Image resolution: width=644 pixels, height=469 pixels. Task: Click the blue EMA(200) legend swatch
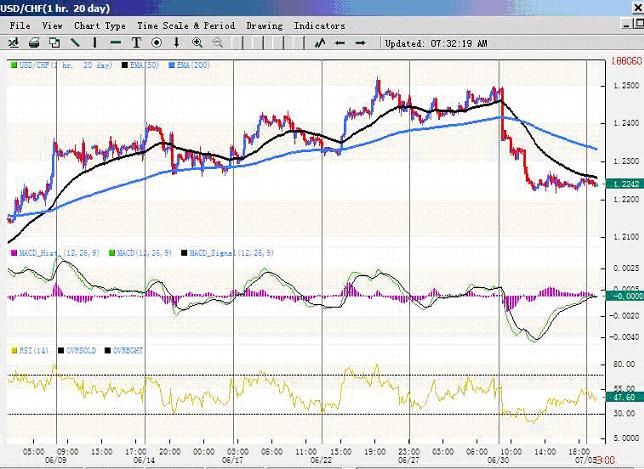[169, 64]
